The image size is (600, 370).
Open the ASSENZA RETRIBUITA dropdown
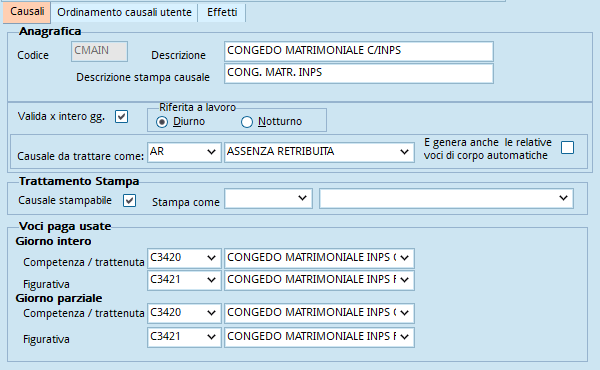(x=319, y=152)
